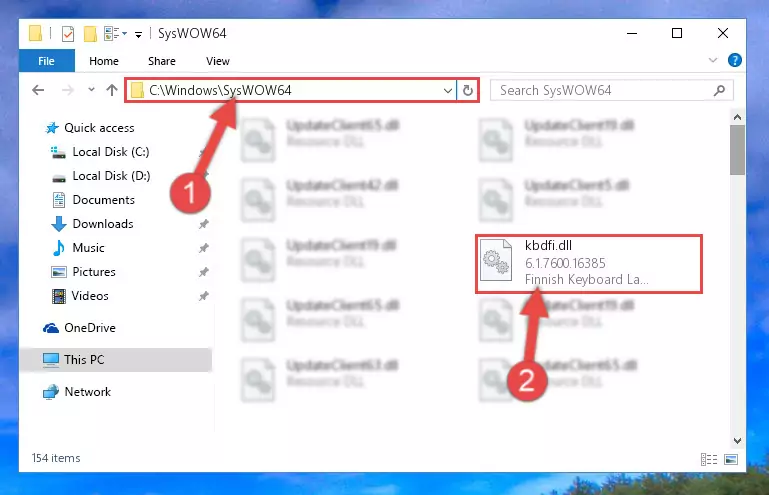Go forward with the Forward arrow
The height and width of the screenshot is (495, 769).
68,90
